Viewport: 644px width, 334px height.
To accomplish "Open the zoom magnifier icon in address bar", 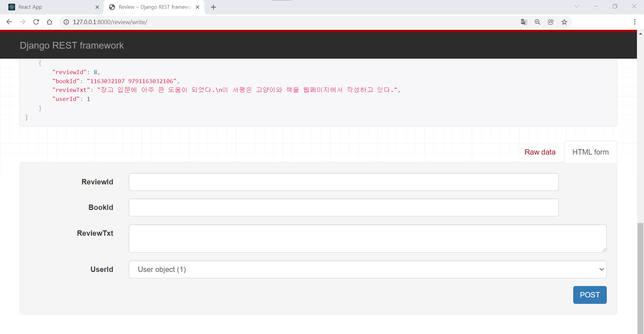I will (537, 22).
